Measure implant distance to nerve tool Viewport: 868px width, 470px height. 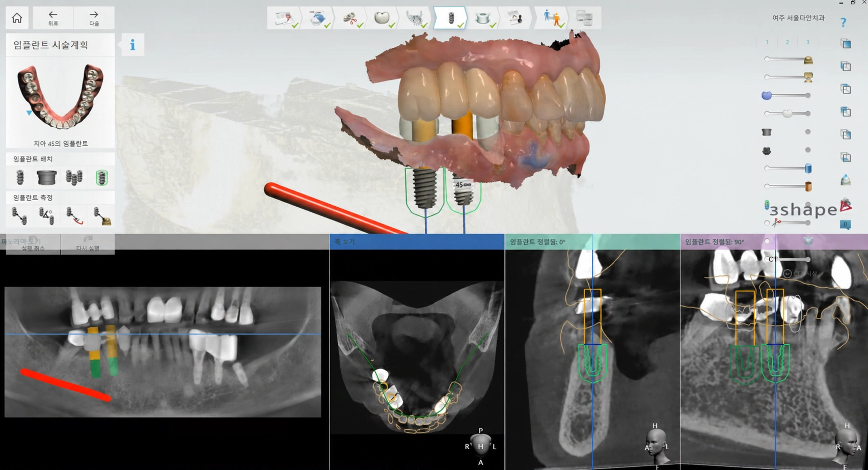[x=75, y=216]
